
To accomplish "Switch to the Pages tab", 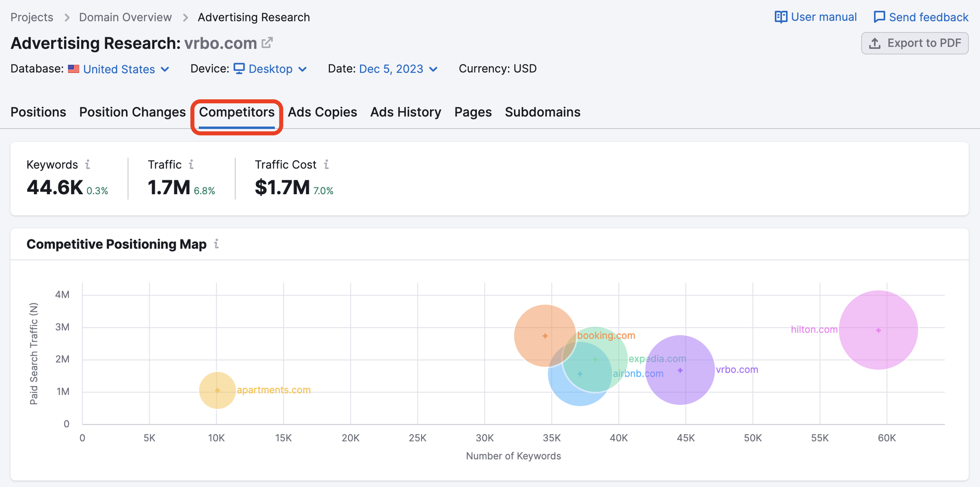I will pyautogui.click(x=473, y=112).
